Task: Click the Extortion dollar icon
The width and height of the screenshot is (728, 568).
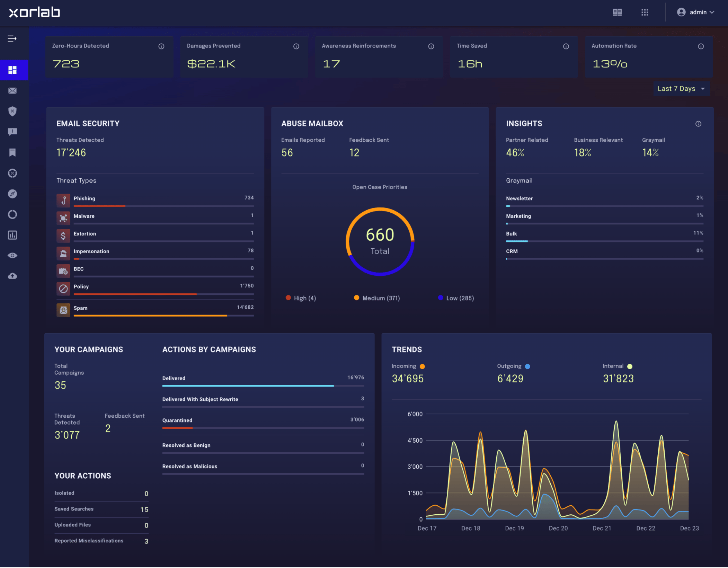Action: point(63,236)
